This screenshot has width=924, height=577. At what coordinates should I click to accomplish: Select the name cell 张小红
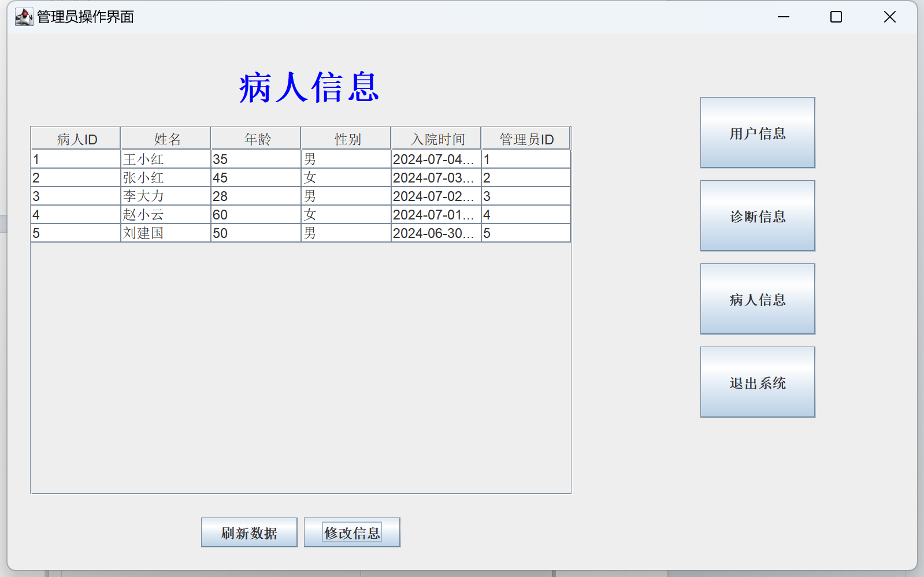[165, 178]
